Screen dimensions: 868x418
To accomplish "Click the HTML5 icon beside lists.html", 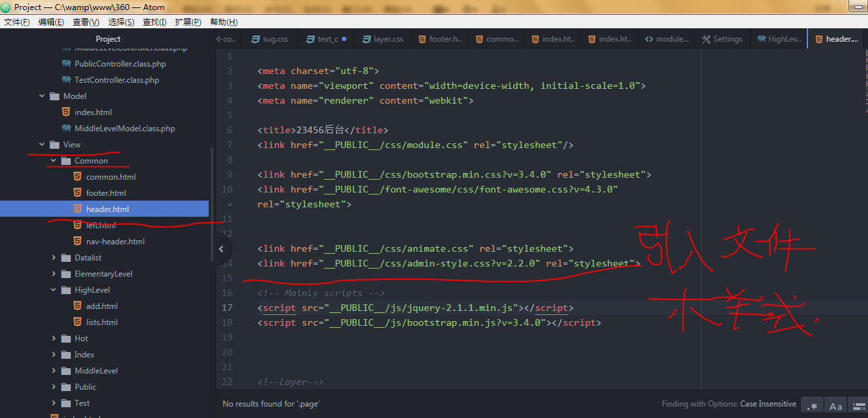I will (x=77, y=322).
